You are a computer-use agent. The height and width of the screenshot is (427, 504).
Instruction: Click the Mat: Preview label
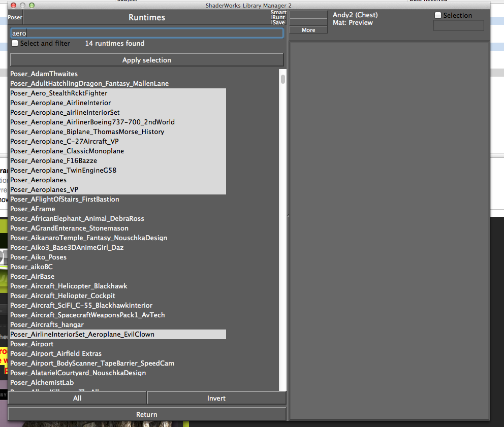click(x=353, y=23)
